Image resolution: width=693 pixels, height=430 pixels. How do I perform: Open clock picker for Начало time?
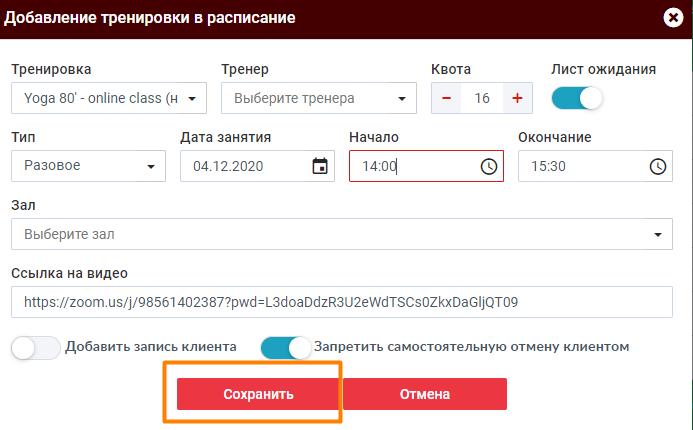pos(488,166)
